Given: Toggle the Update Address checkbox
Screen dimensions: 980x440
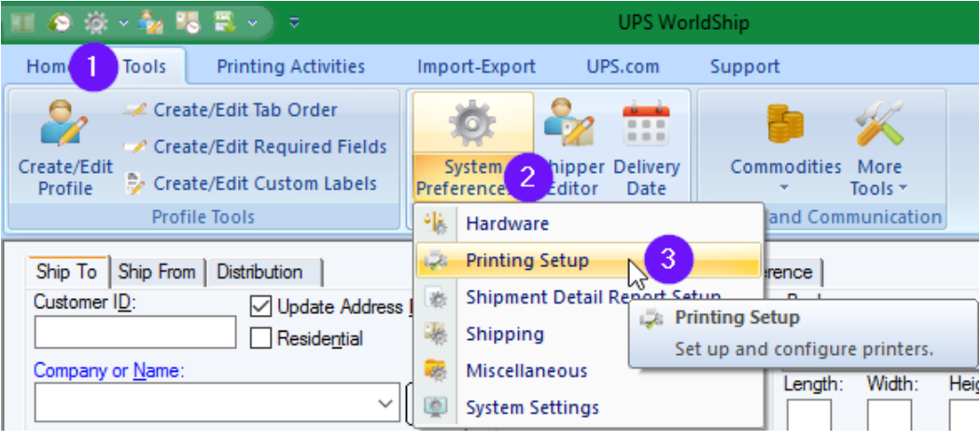Looking at the screenshot, I should pyautogui.click(x=260, y=306).
